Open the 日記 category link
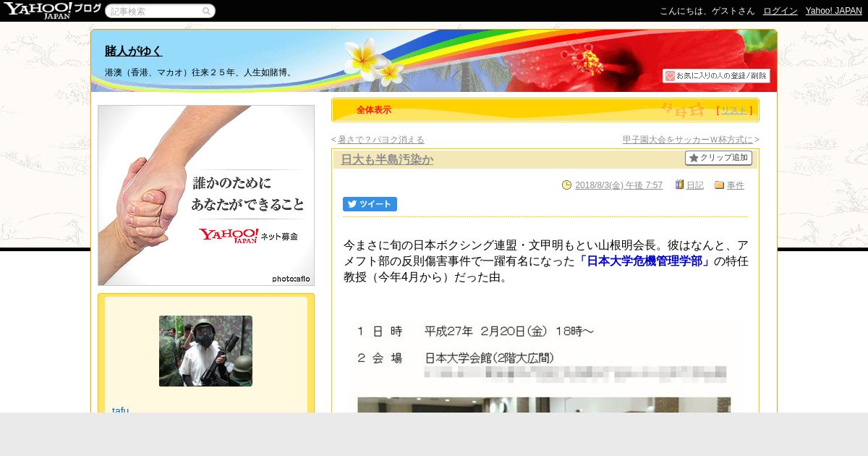868x456 pixels. pyautogui.click(x=694, y=185)
